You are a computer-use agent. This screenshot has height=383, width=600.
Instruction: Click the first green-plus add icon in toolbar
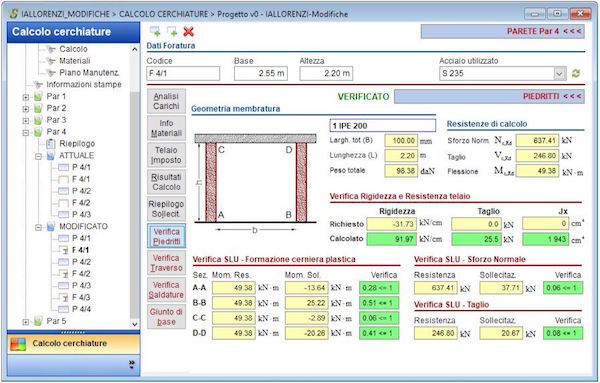(x=155, y=31)
